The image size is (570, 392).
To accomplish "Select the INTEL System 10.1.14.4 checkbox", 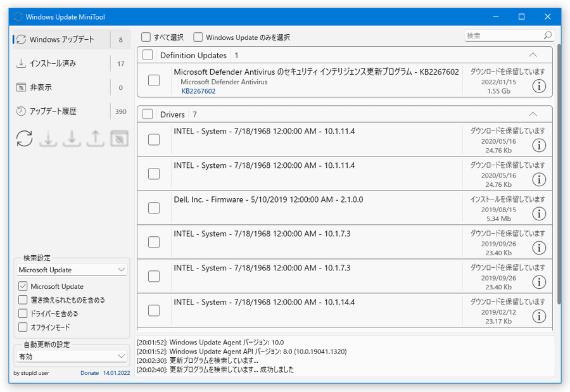I will 154,310.
